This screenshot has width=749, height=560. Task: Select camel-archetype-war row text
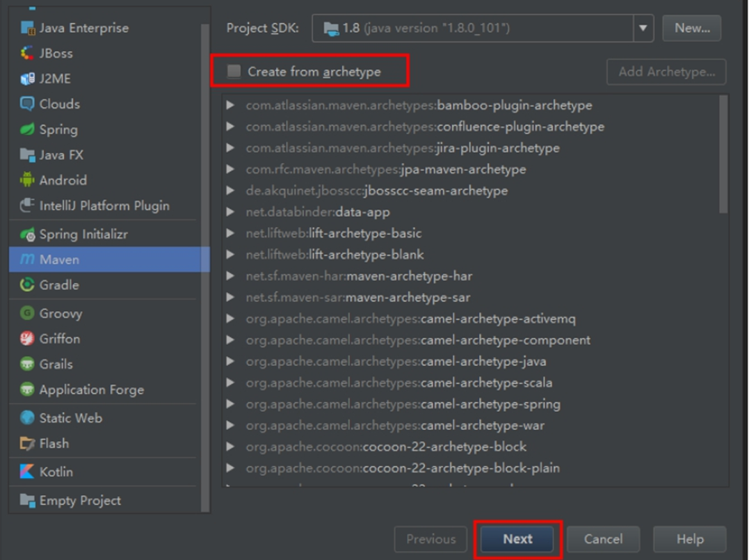tap(394, 425)
